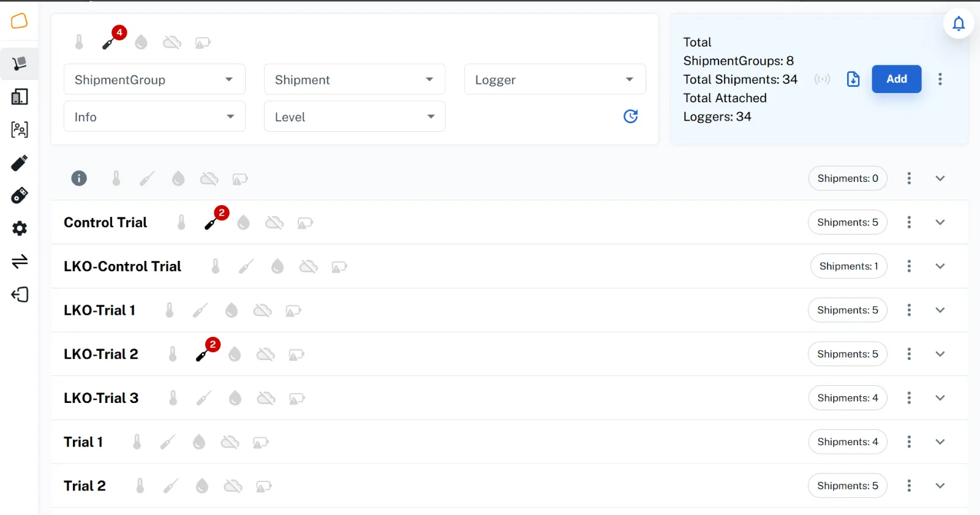
Task: Select the Control Trial group name
Action: point(105,223)
